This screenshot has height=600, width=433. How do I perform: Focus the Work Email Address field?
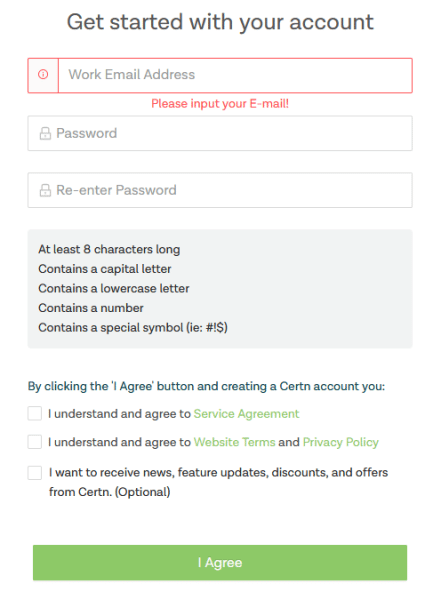pyautogui.click(x=235, y=75)
